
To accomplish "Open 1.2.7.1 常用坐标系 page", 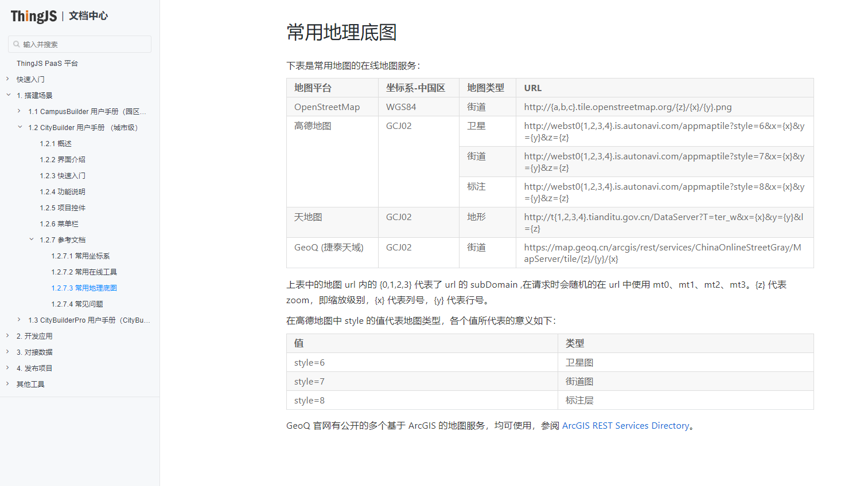I will tap(80, 256).
